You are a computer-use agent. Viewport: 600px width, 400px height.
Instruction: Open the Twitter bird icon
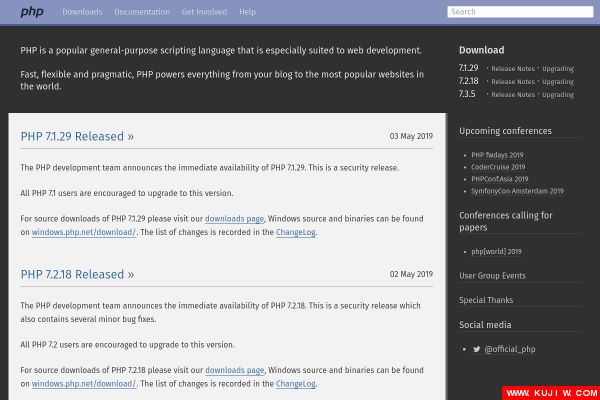click(x=476, y=349)
